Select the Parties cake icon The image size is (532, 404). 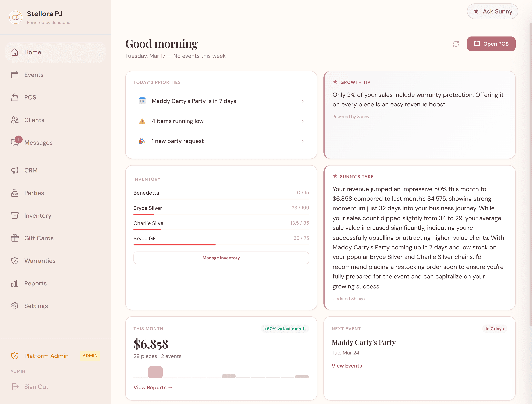[15, 193]
